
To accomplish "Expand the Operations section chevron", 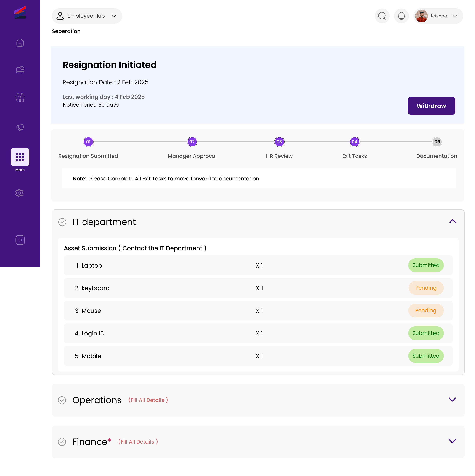I will [452, 399].
